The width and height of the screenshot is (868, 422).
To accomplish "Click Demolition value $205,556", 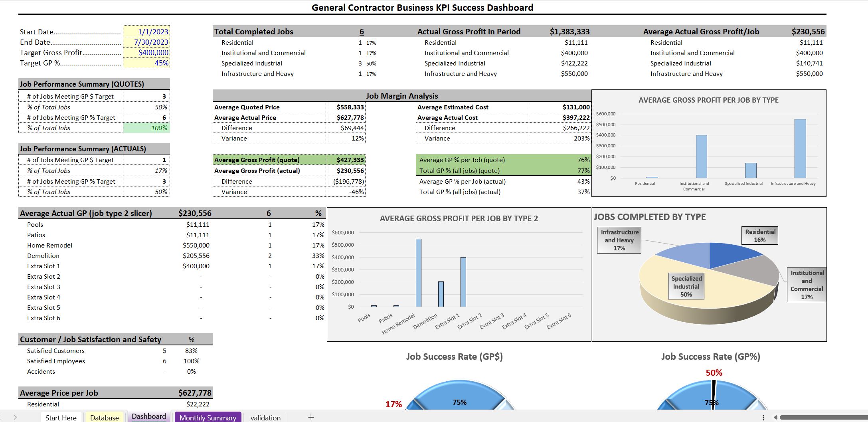I will tap(196, 256).
